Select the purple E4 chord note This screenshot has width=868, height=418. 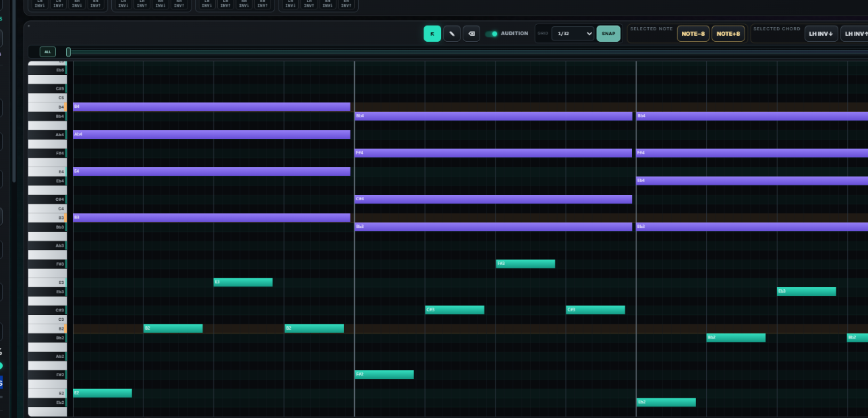[212, 172]
